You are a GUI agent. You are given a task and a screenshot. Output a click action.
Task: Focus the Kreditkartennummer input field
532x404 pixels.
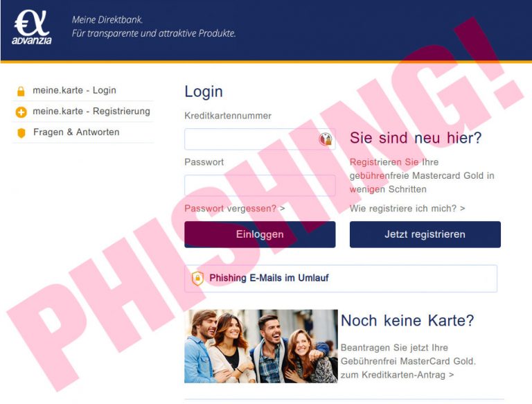pyautogui.click(x=260, y=139)
